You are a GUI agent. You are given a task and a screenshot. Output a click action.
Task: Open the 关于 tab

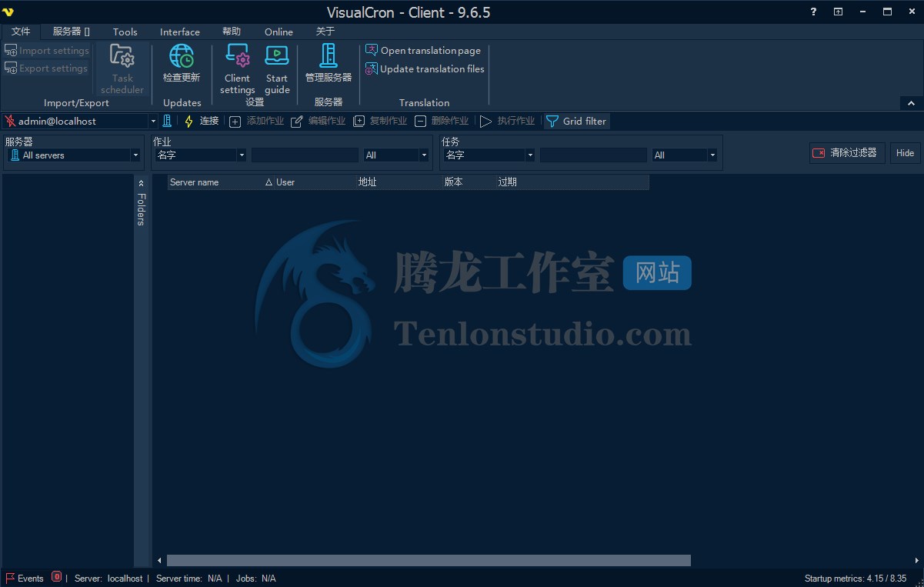click(x=325, y=32)
